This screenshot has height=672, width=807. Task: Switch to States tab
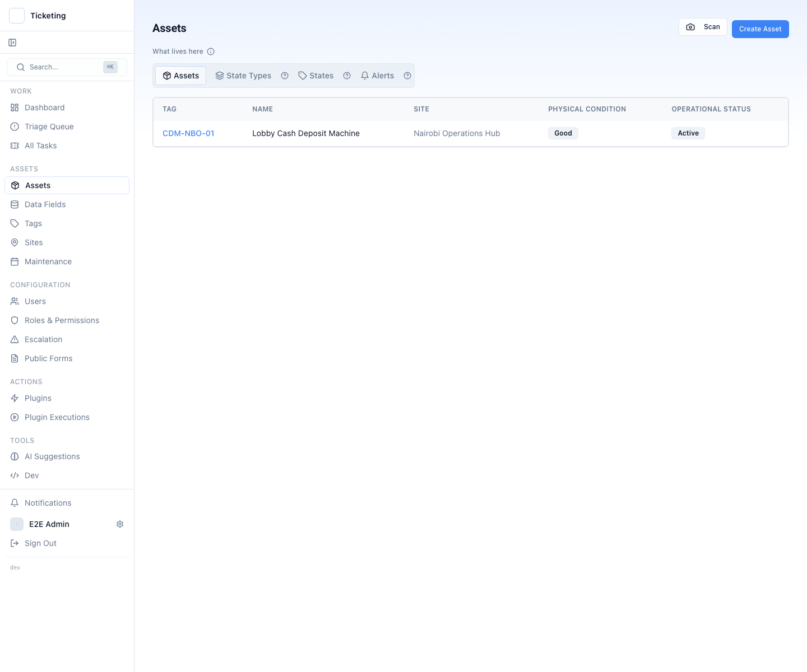(x=316, y=76)
